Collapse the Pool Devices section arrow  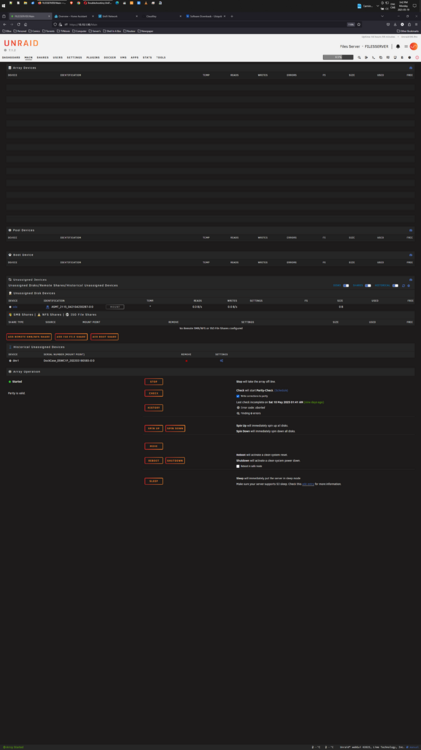pos(410,230)
